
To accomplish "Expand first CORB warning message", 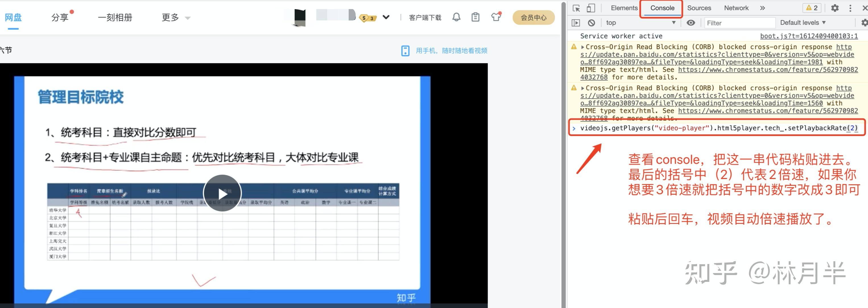I will 582,47.
